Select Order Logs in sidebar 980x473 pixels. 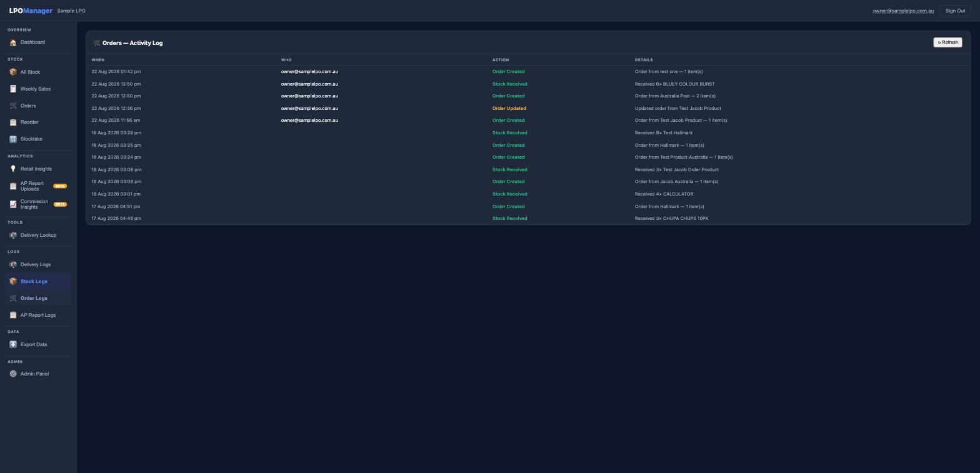(38, 298)
